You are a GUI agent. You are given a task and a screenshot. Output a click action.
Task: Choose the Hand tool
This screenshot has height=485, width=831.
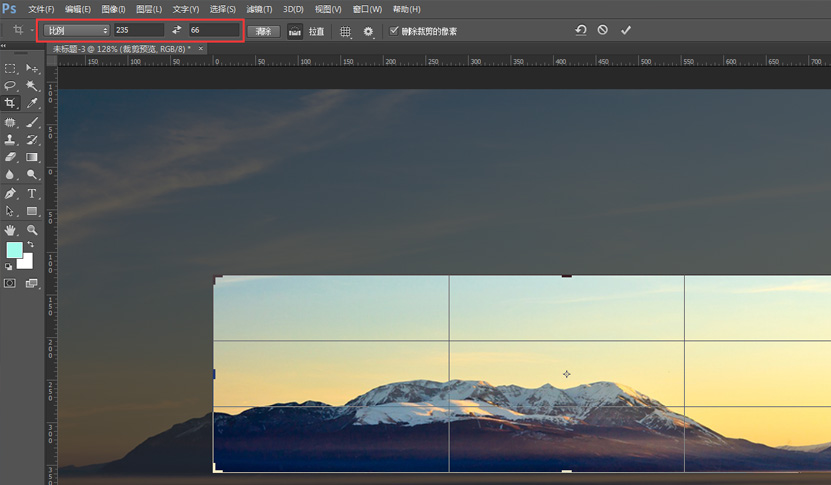click(x=10, y=230)
